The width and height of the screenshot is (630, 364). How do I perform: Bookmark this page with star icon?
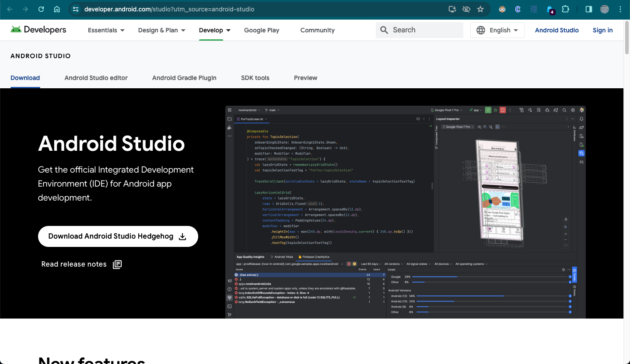(x=480, y=9)
